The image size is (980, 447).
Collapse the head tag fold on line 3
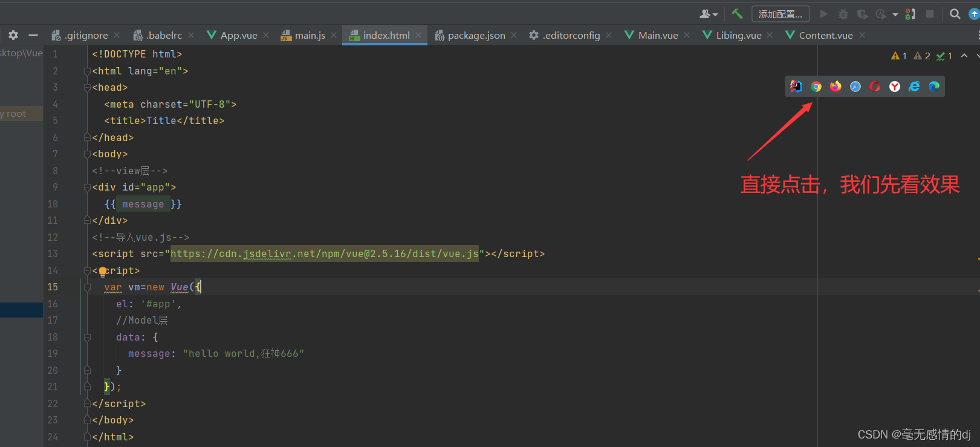[x=87, y=88]
